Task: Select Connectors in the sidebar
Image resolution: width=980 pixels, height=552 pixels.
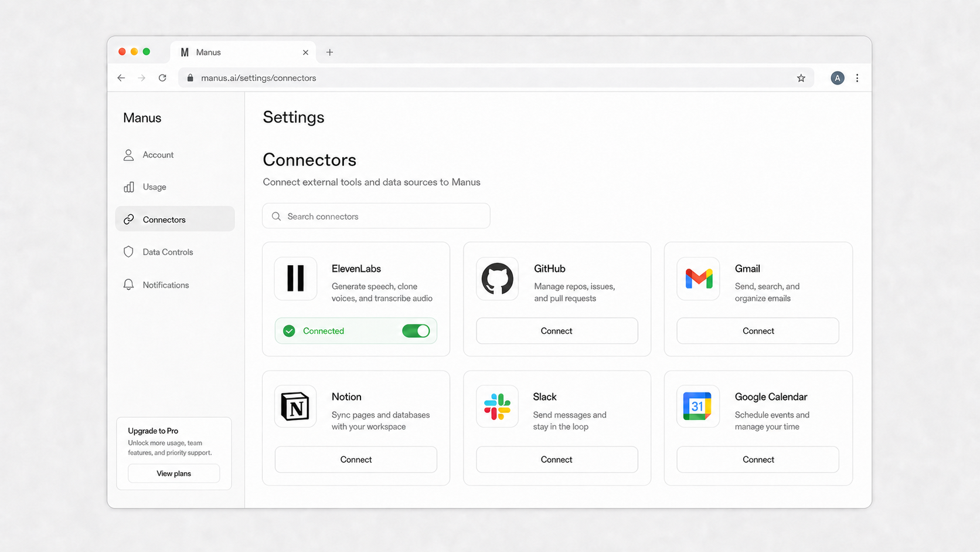Action: (175, 219)
